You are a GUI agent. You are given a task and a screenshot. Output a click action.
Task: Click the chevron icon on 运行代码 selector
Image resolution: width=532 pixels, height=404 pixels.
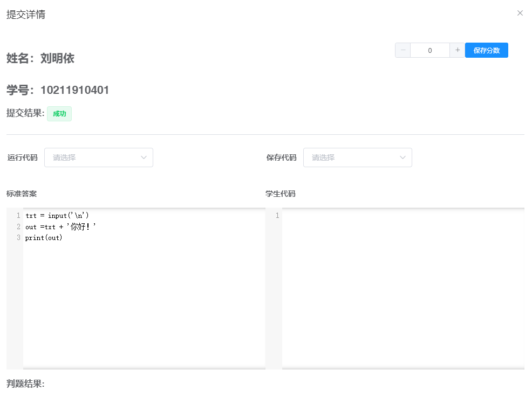144,158
